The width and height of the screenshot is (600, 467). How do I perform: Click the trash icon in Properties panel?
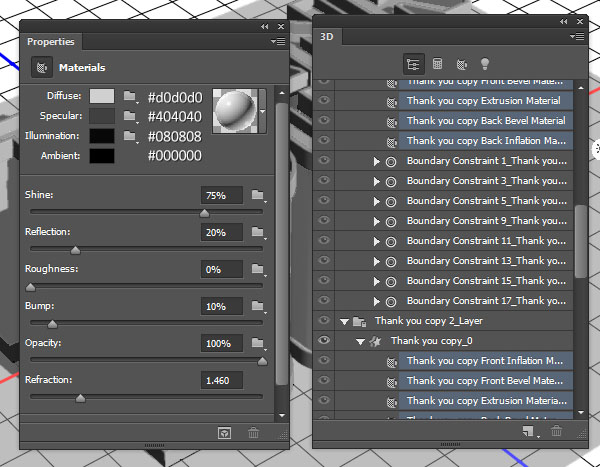click(253, 433)
